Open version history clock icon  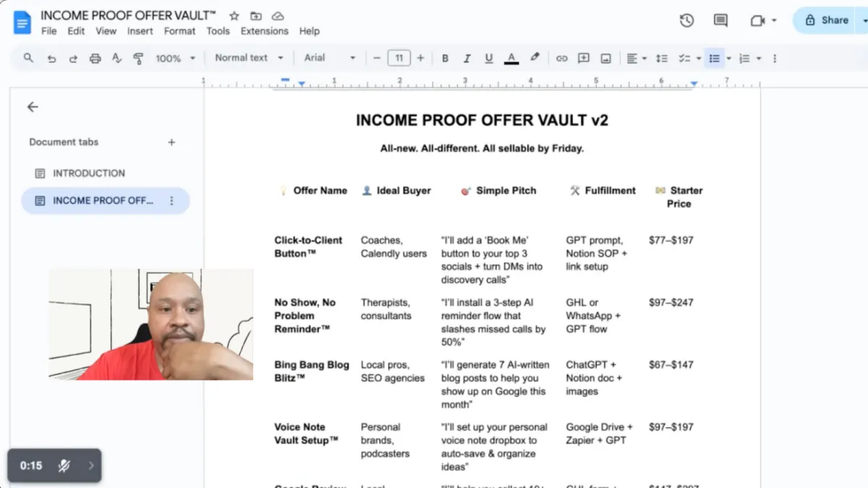[x=686, y=21]
